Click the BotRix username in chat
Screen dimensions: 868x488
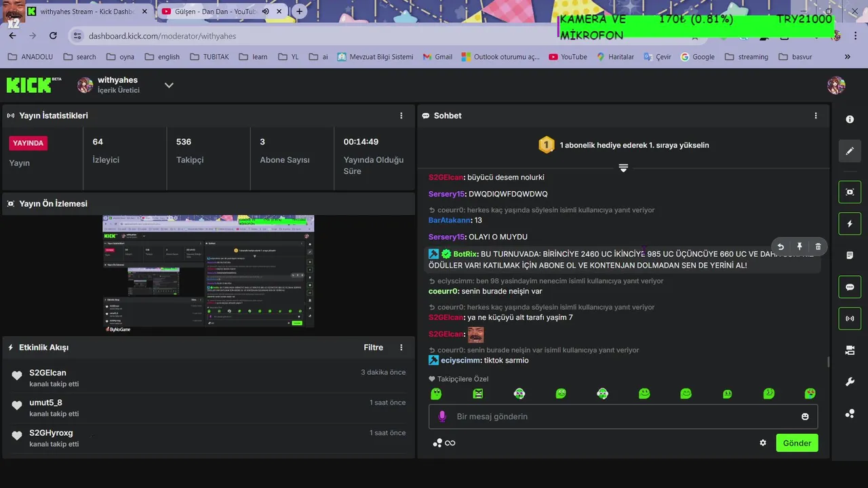click(x=465, y=254)
